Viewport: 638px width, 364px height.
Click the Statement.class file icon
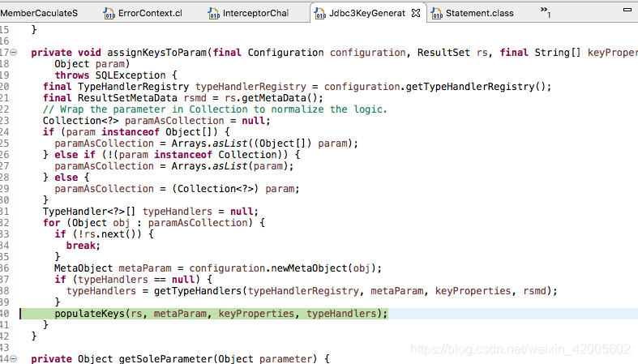(x=437, y=14)
